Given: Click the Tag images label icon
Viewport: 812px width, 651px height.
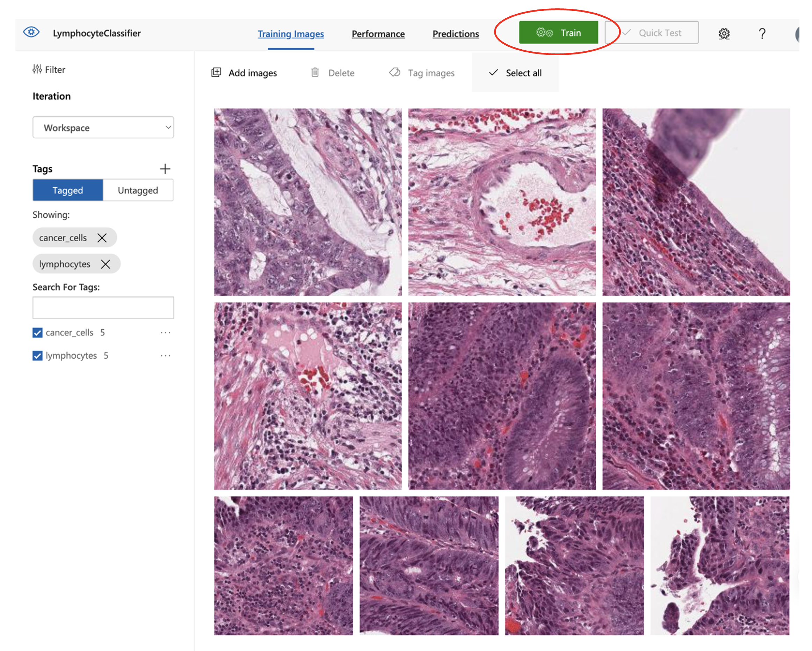Looking at the screenshot, I should 394,72.
